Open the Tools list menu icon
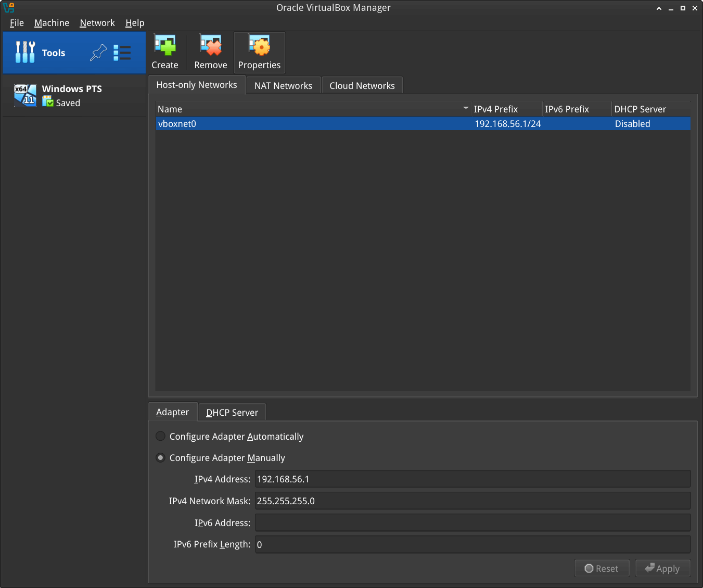The height and width of the screenshot is (588, 703). (x=122, y=53)
